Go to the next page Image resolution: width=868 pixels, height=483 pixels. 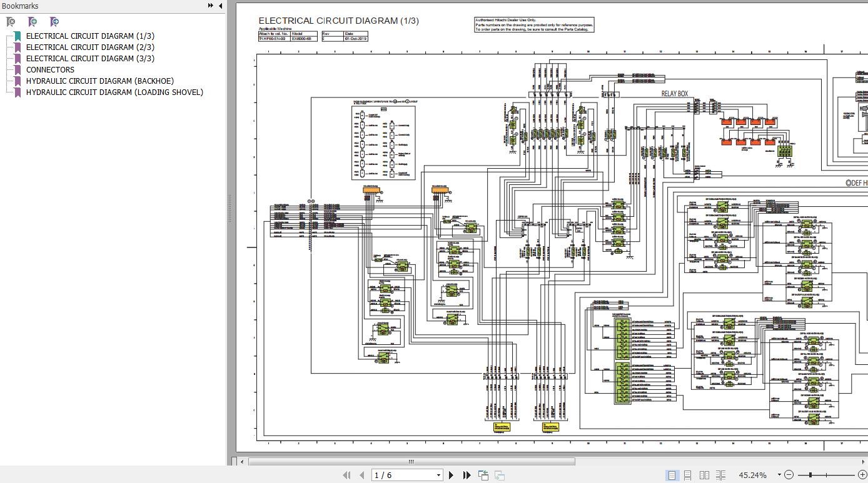tap(451, 475)
